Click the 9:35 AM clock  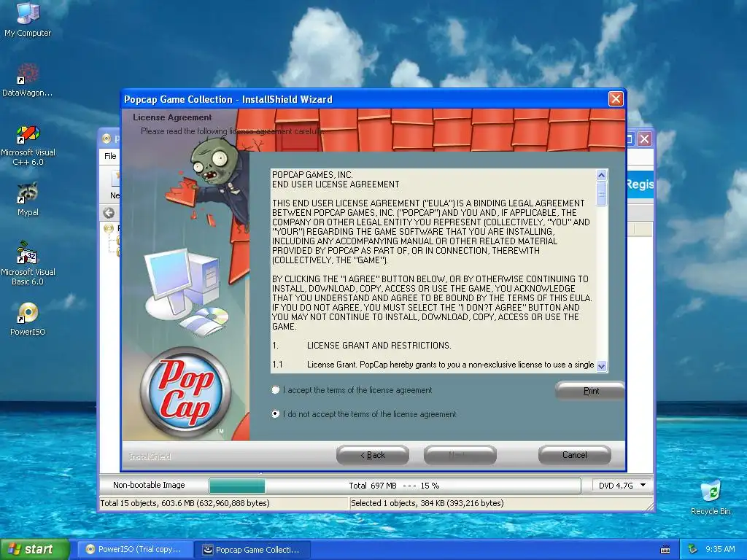click(720, 549)
